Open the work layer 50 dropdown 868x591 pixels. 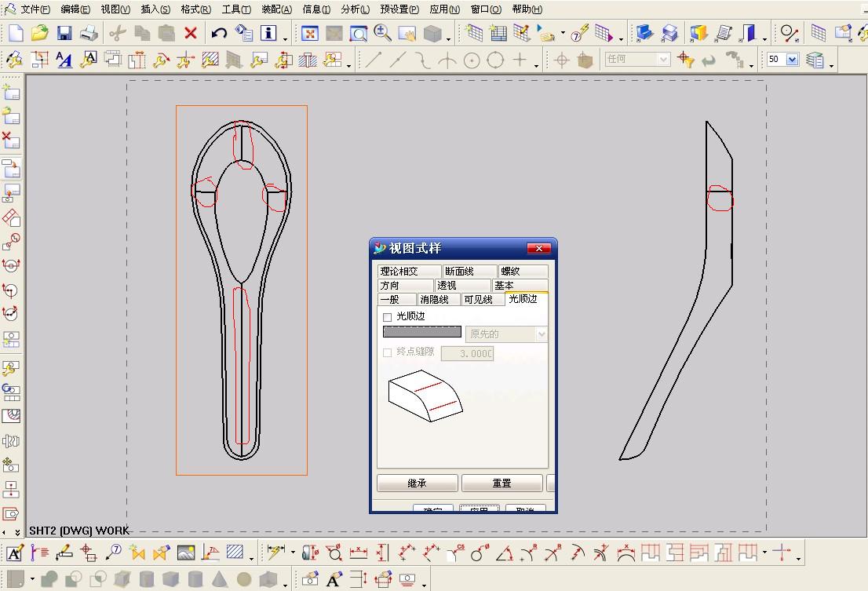click(792, 59)
